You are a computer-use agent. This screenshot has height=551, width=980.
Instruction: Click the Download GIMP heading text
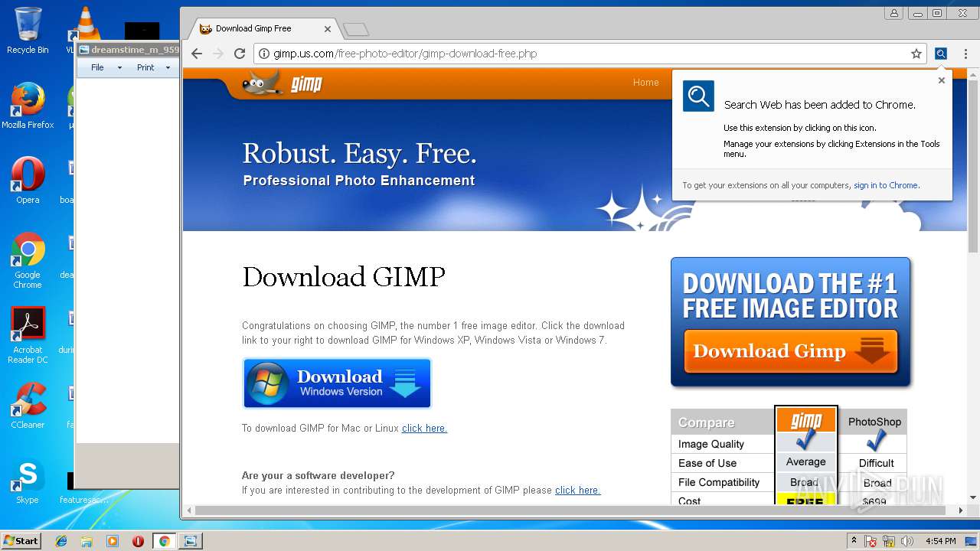coord(344,276)
